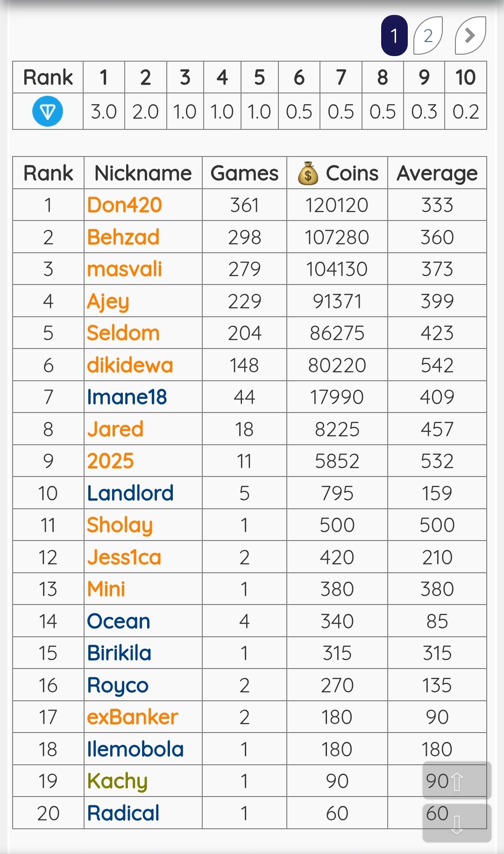Open Behzad's player profile
This screenshot has height=854, width=504.
click(x=123, y=237)
